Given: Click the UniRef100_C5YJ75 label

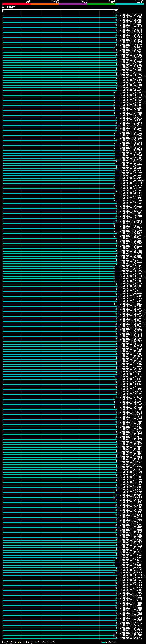Looking at the screenshot, I should click(131, 118).
